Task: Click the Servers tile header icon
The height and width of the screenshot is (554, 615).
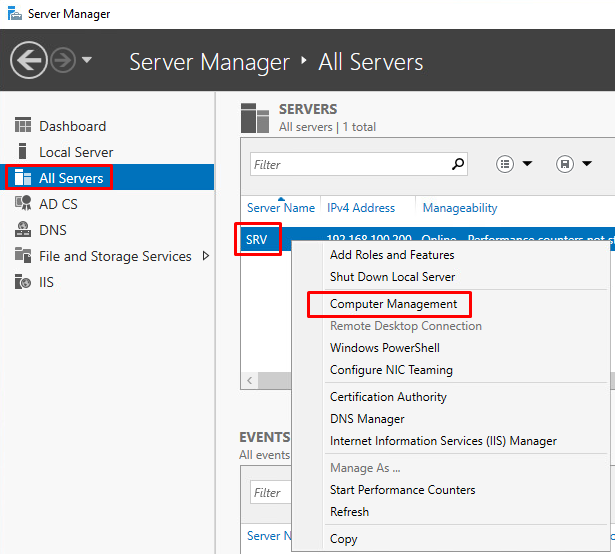Action: (x=255, y=118)
